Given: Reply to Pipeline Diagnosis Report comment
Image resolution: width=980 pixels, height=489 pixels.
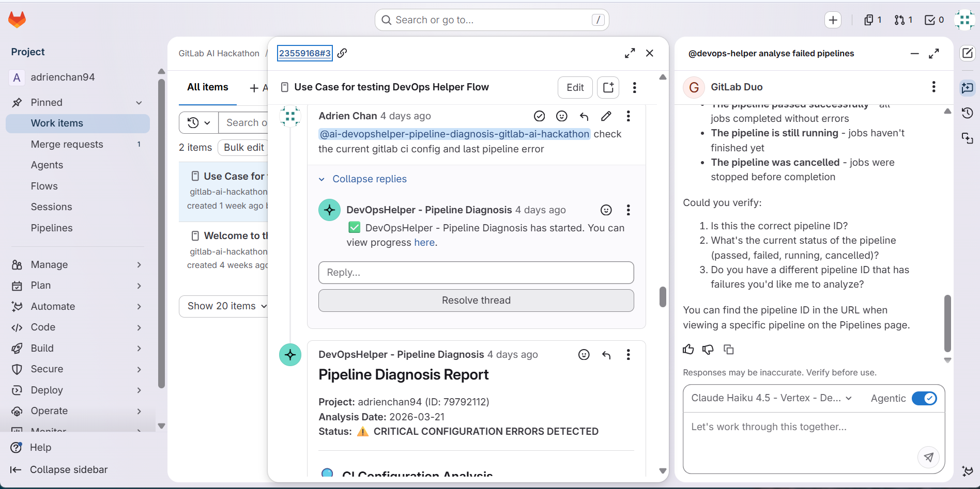Looking at the screenshot, I should (x=606, y=355).
